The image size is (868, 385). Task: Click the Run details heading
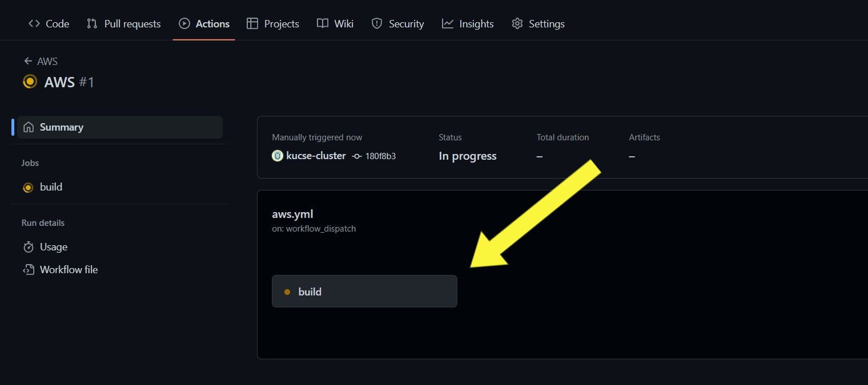(x=43, y=223)
